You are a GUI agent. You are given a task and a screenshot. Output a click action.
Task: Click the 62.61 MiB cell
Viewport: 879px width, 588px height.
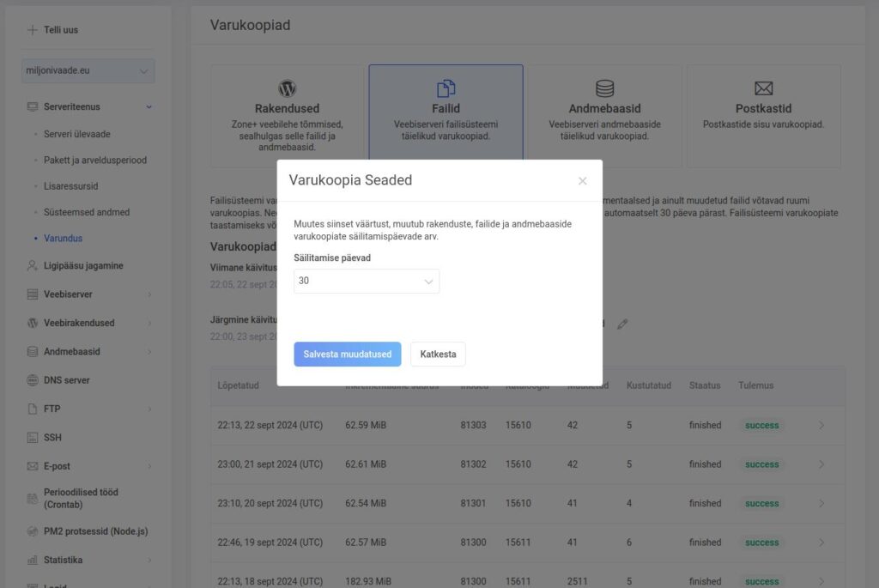point(366,464)
